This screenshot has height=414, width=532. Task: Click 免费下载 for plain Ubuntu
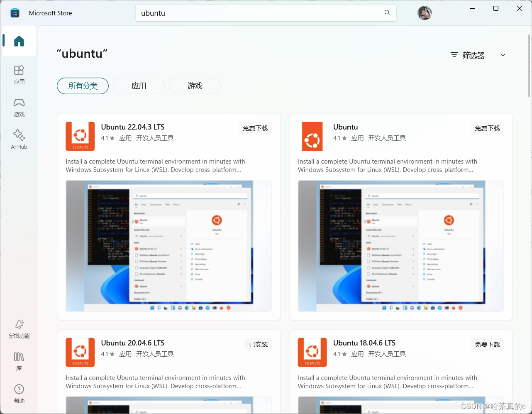pos(487,128)
